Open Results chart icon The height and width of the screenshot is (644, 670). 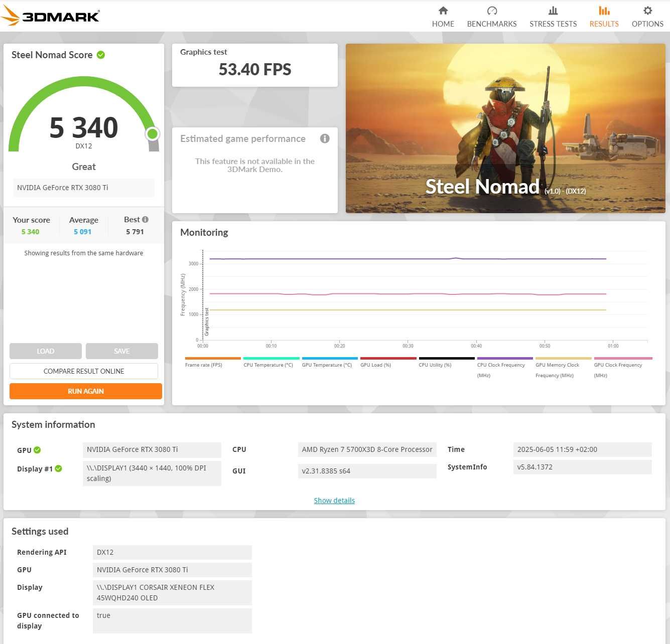(x=604, y=11)
